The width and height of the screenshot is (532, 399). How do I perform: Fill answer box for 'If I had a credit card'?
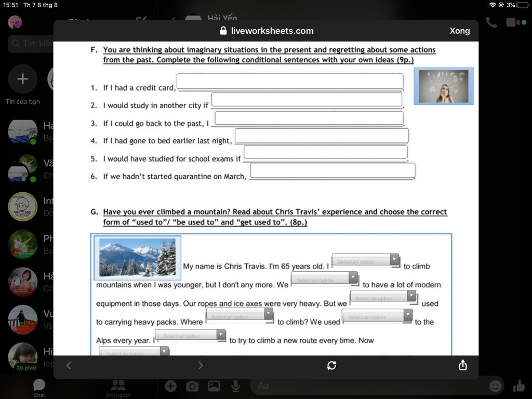[290, 82]
